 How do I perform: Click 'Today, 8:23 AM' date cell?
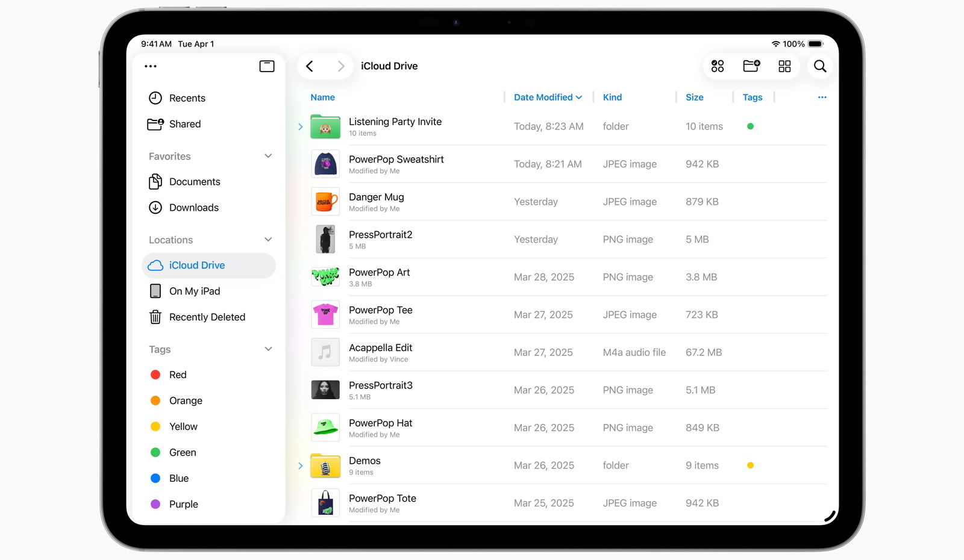[x=549, y=126]
